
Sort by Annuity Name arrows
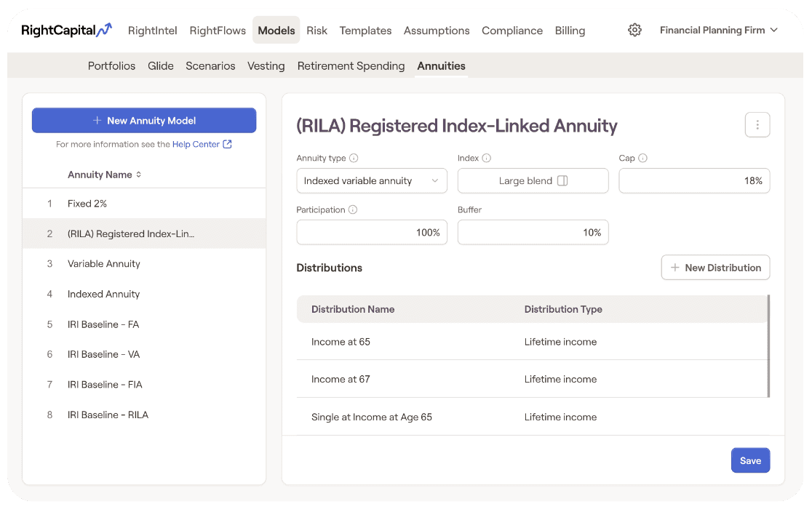click(x=139, y=175)
